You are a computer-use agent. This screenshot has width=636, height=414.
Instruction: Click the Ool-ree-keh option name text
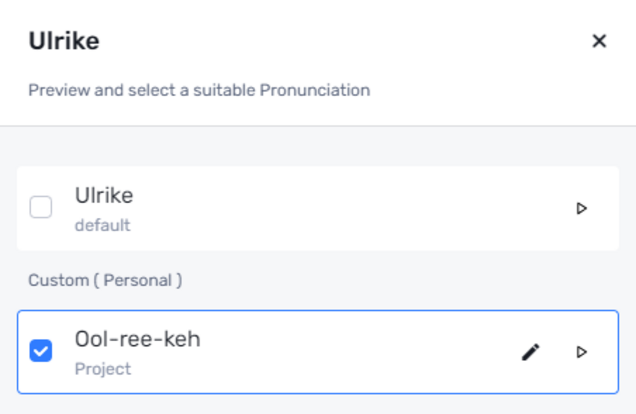(x=138, y=339)
